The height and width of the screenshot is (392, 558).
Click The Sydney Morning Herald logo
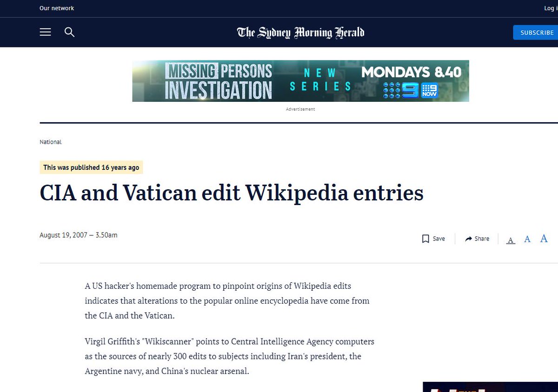pos(300,33)
